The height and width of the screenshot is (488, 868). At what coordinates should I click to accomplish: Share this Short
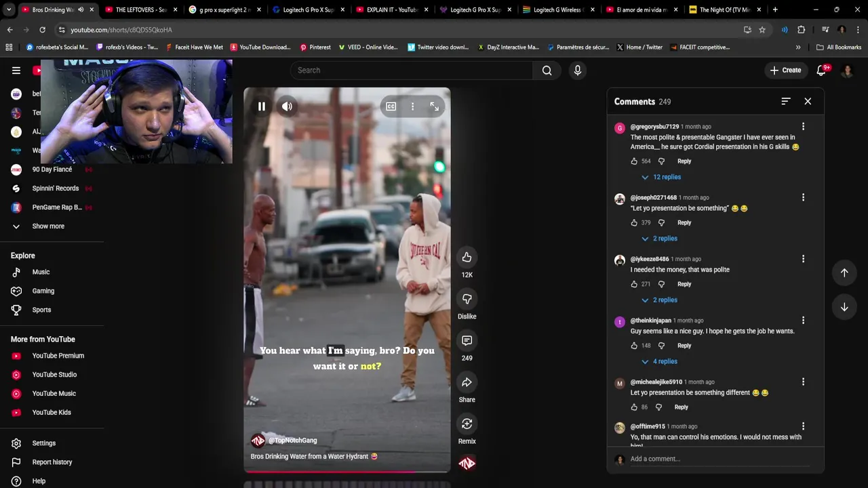pyautogui.click(x=467, y=382)
